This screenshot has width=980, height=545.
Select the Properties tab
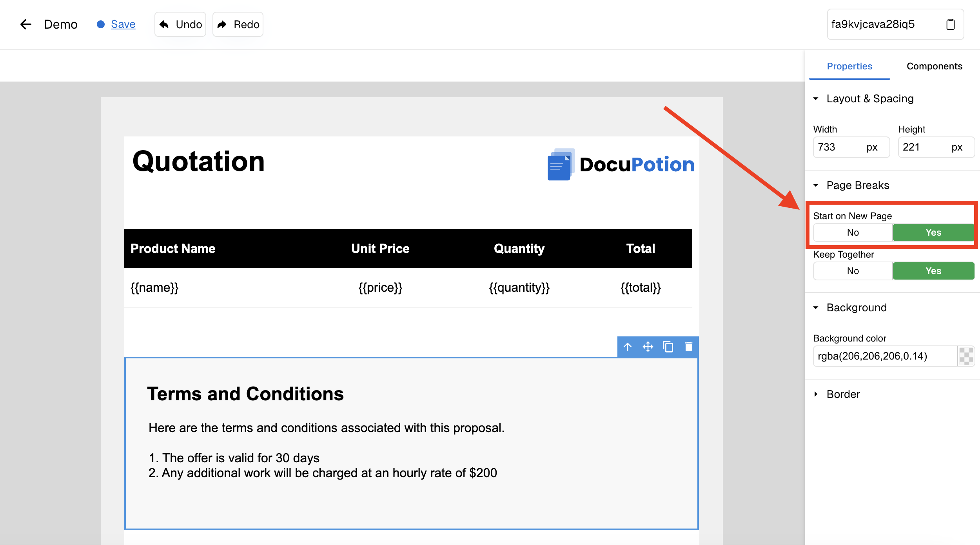point(849,66)
